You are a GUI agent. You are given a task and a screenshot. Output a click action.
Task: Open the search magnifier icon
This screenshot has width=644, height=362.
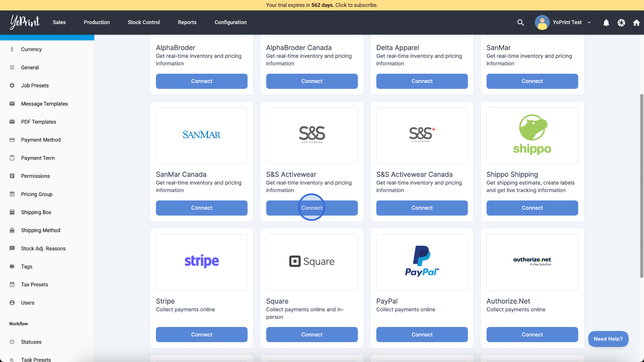(x=521, y=22)
